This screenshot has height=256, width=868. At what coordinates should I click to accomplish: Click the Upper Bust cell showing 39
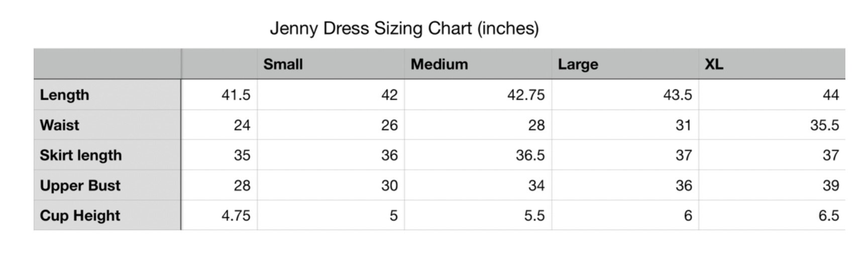pos(772,185)
